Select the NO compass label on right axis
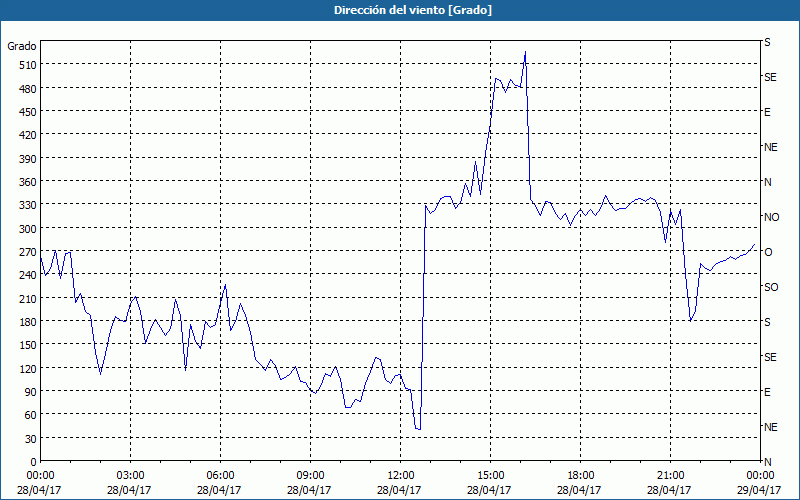 [771, 217]
